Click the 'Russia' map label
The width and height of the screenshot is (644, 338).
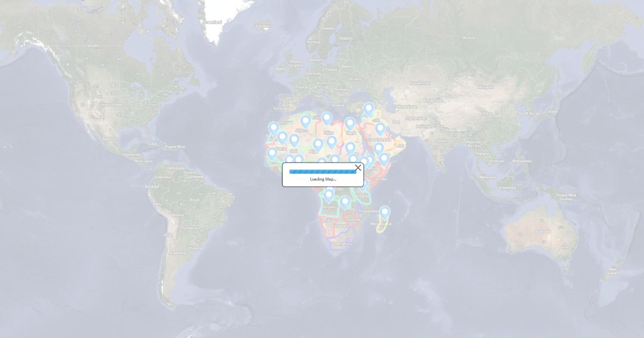[x=469, y=38]
